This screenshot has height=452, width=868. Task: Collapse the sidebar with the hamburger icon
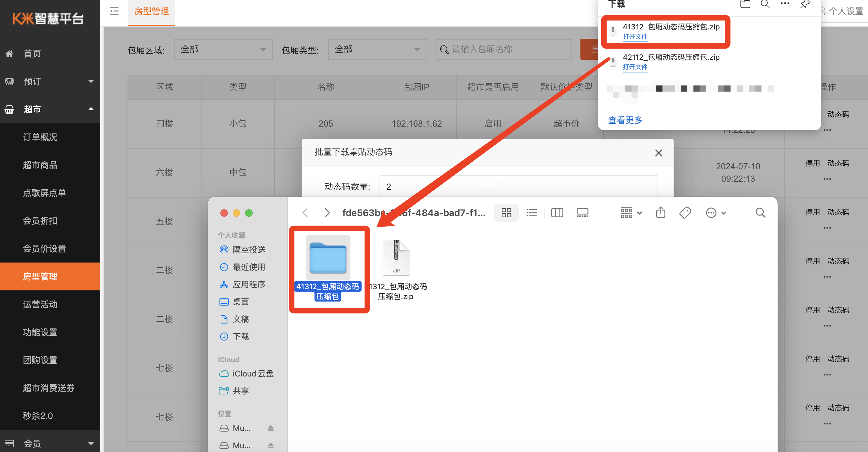pyautogui.click(x=114, y=11)
